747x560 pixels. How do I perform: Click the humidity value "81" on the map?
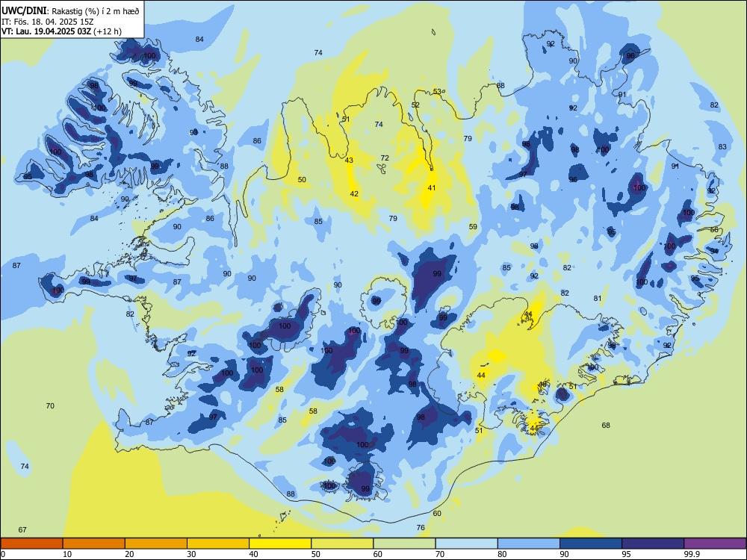[x=598, y=298]
